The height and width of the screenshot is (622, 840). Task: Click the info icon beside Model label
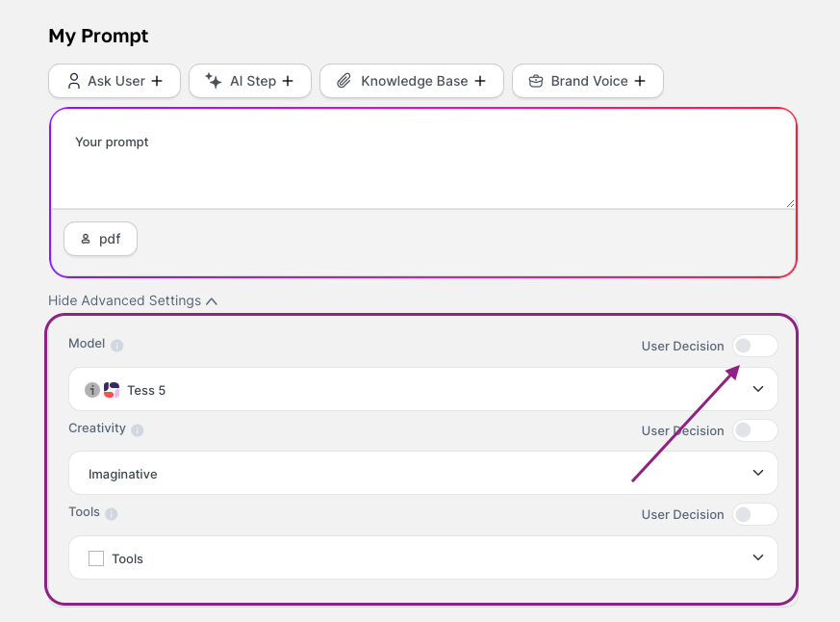click(116, 346)
